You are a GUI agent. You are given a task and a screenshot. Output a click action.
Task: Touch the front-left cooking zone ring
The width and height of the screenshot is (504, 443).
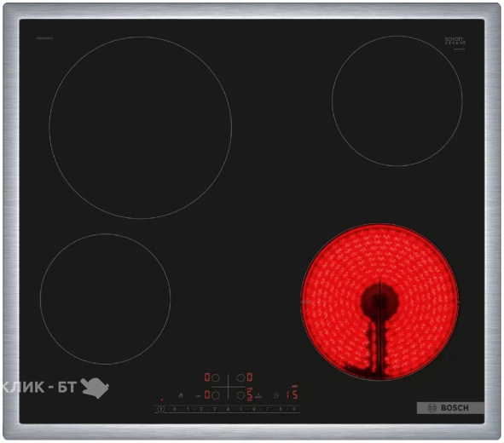point(106,299)
